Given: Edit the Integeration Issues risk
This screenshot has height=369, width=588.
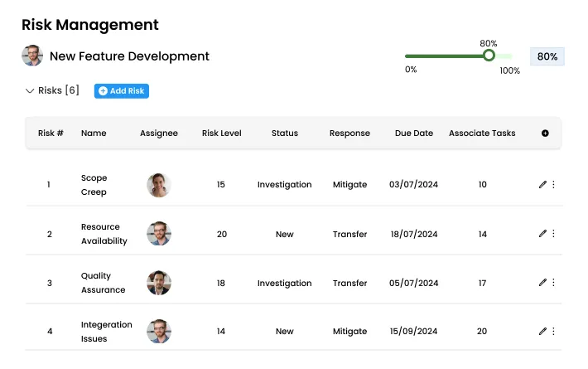Looking at the screenshot, I should (x=542, y=331).
